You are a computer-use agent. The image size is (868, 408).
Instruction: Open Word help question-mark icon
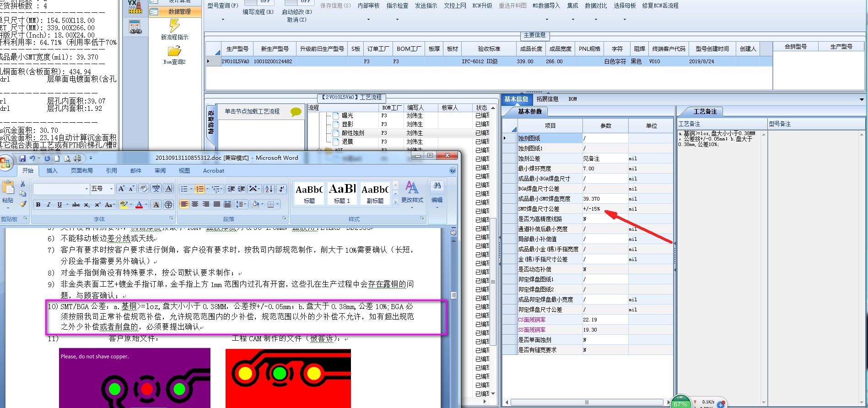(453, 170)
